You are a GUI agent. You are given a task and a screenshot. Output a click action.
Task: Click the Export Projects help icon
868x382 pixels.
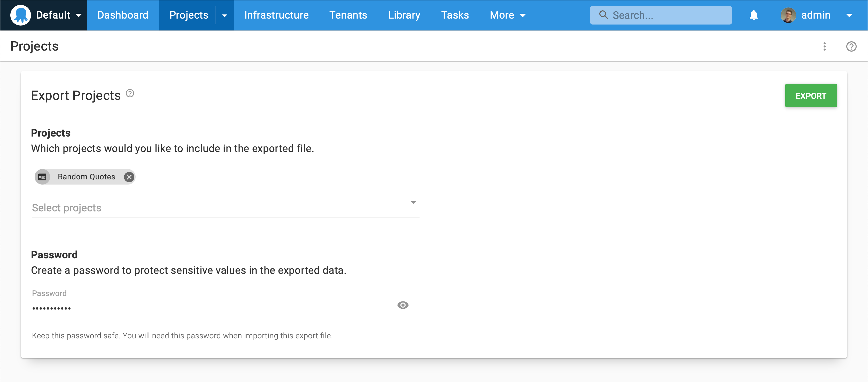[130, 94]
